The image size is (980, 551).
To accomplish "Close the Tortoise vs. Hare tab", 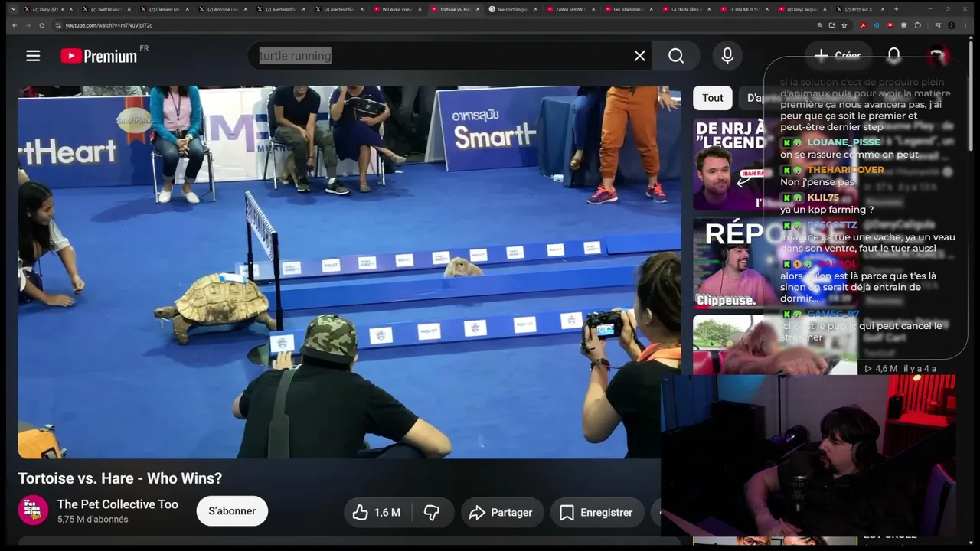I will (479, 9).
